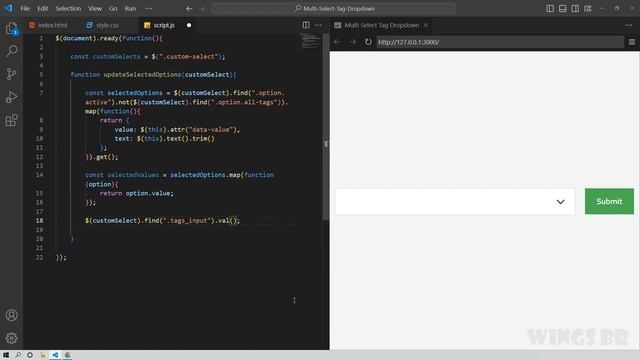Open the Explorer view in activity bar
The image size is (640, 360).
(11, 29)
